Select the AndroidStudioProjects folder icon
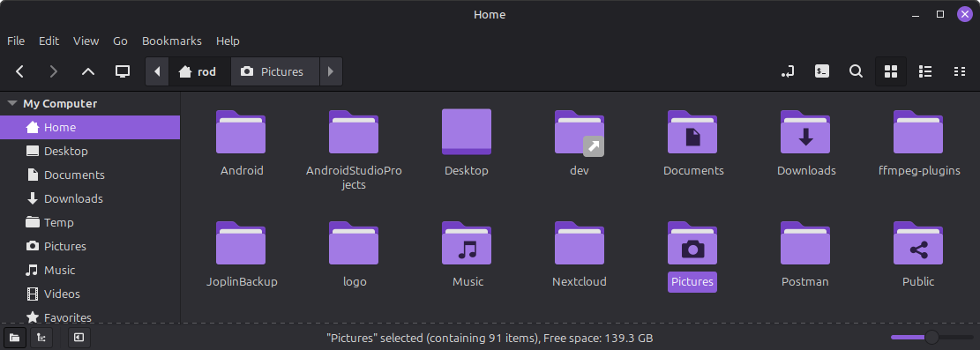980x350 pixels. tap(354, 132)
